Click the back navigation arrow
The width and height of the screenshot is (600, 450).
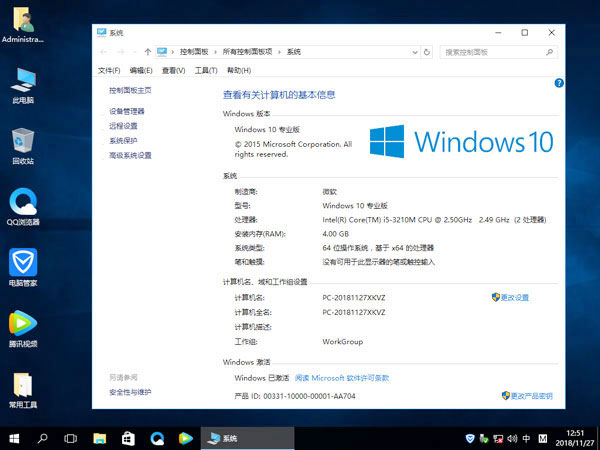pos(104,52)
